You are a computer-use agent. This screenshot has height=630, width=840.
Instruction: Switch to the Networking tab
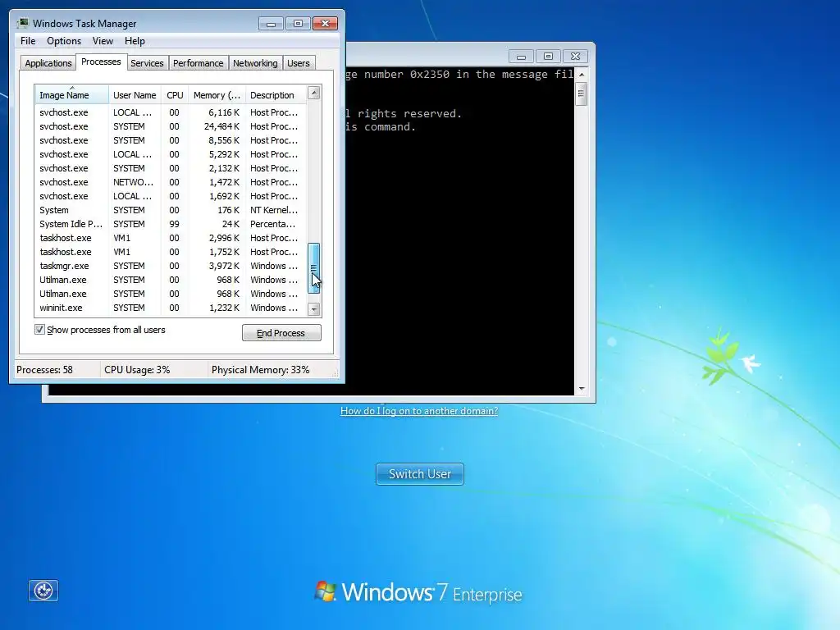click(x=255, y=63)
